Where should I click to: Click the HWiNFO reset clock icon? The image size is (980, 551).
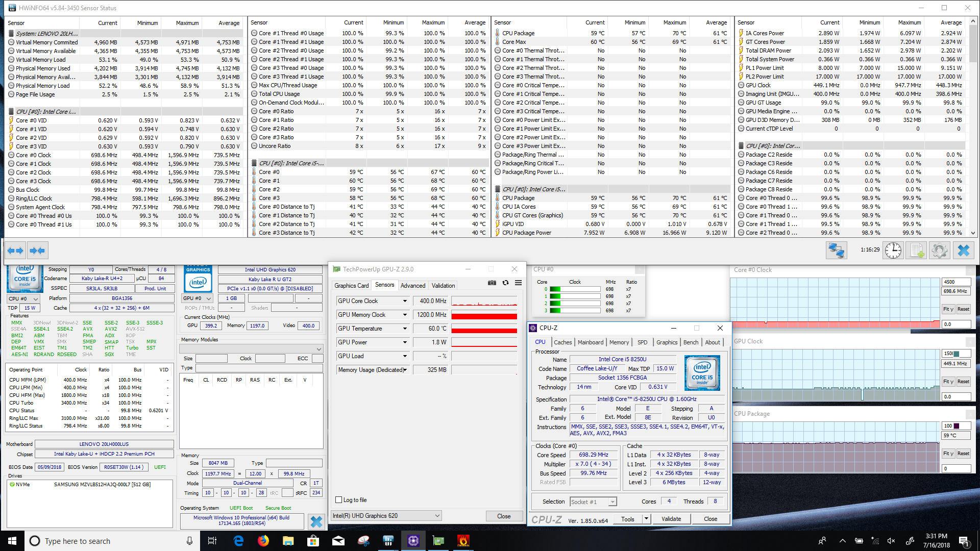[x=893, y=250]
